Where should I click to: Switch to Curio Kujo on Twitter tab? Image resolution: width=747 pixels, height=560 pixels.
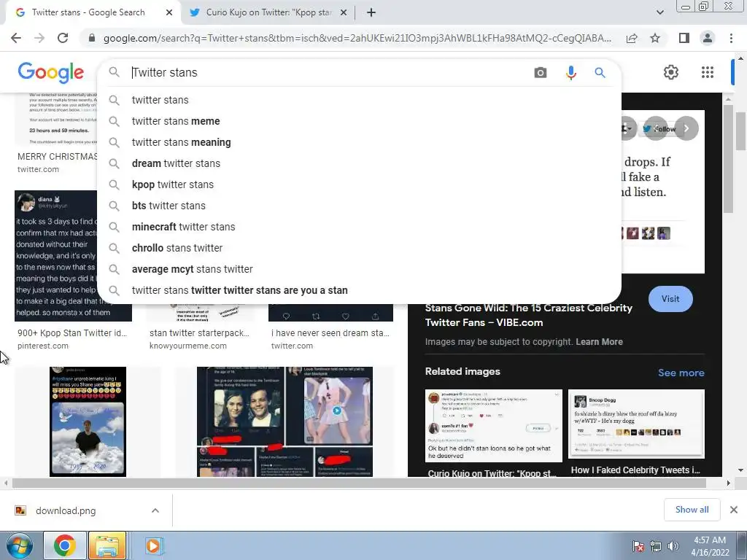268,12
